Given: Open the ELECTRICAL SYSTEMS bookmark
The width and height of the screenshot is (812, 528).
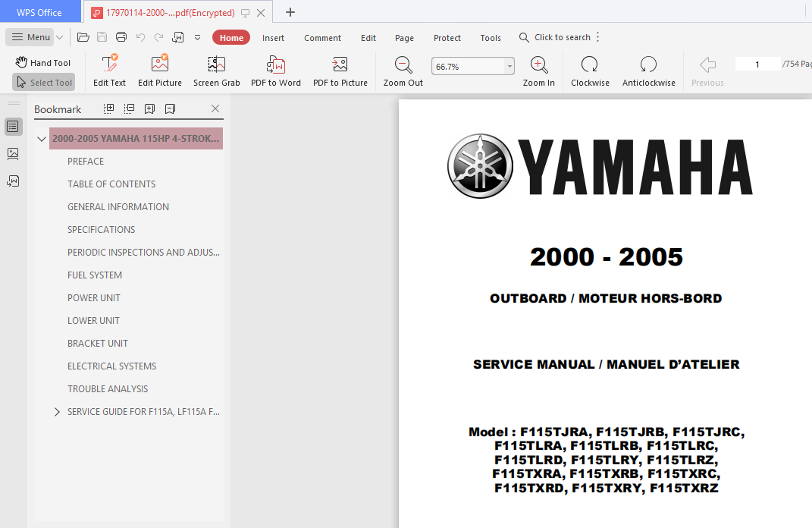Looking at the screenshot, I should pyautogui.click(x=112, y=366).
